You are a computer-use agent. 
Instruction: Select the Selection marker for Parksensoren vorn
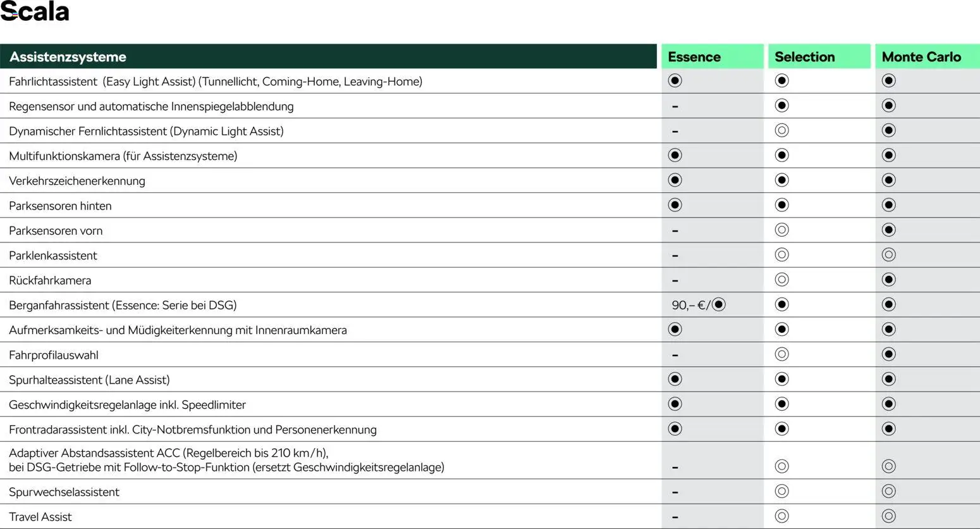click(x=781, y=230)
